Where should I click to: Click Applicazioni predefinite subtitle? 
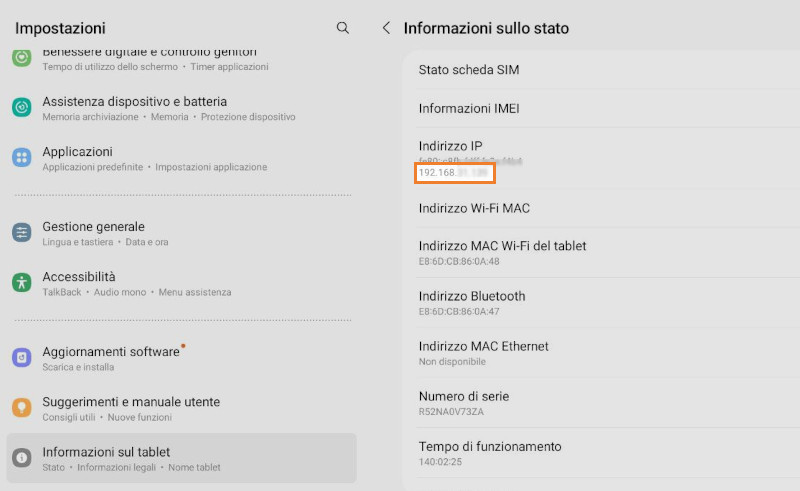point(93,167)
